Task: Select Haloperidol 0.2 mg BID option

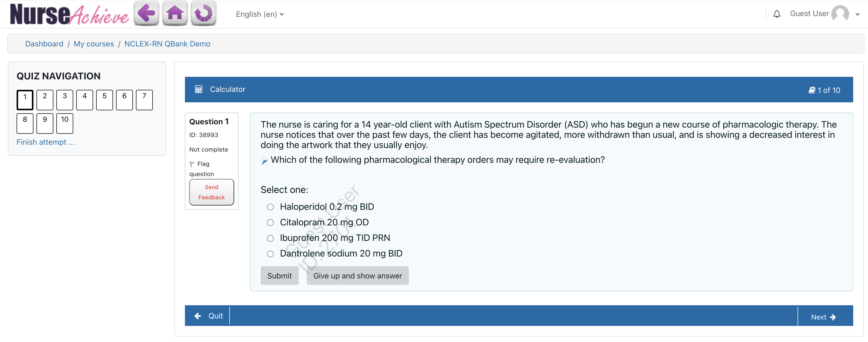Action: (x=270, y=207)
